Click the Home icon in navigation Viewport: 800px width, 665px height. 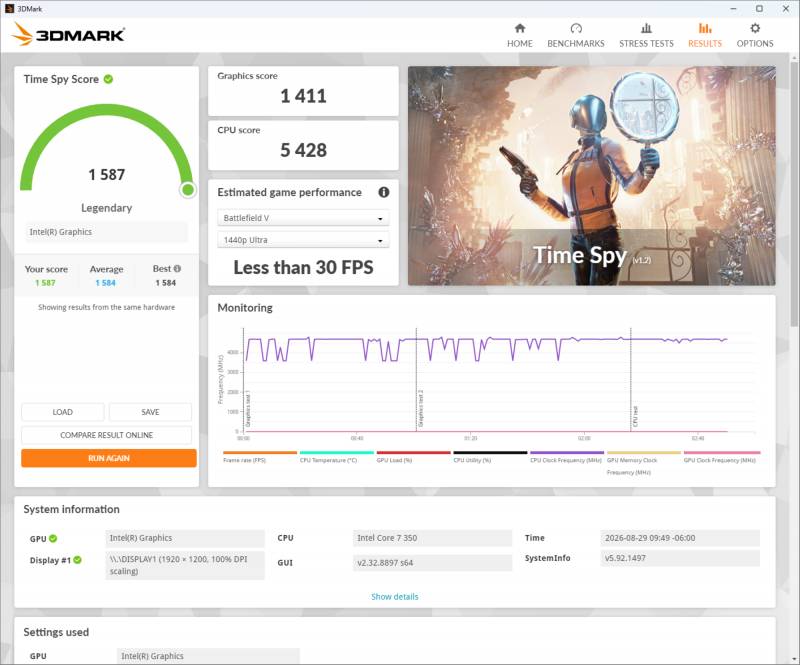[519, 28]
